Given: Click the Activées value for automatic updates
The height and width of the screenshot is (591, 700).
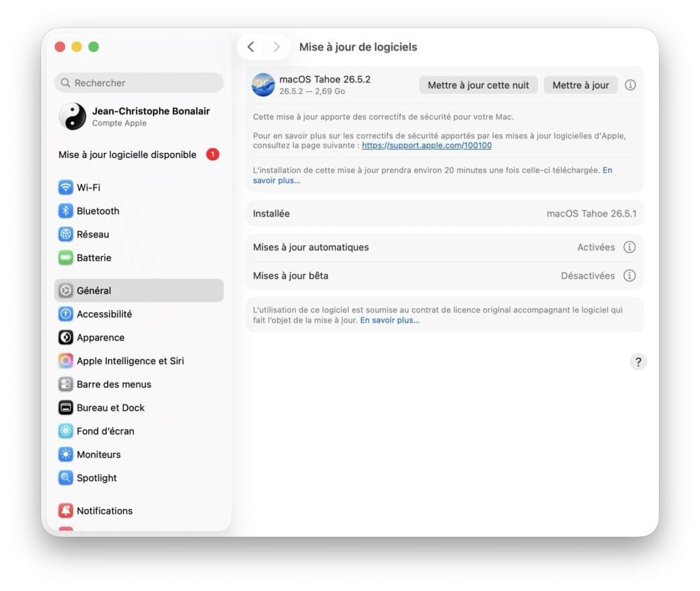Looking at the screenshot, I should click(596, 247).
